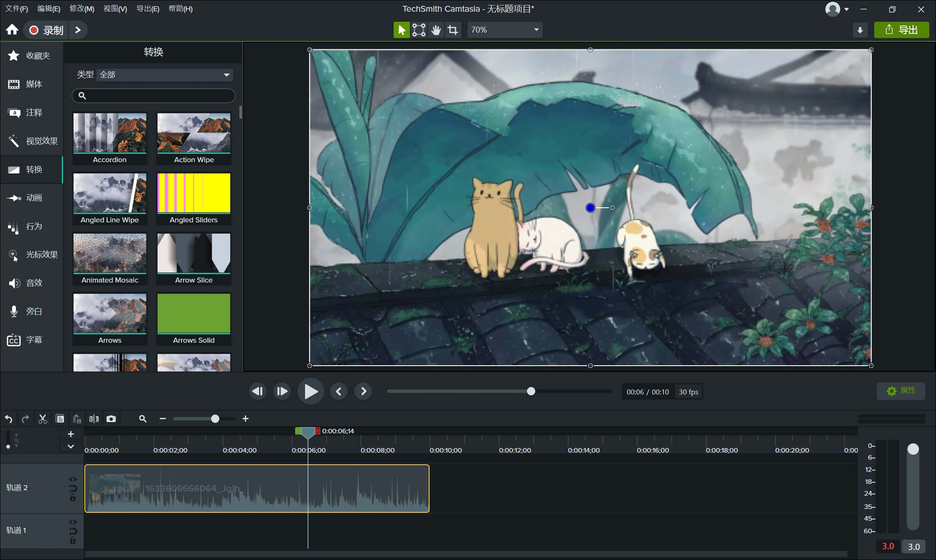
Task: Step to previous frame
Action: tap(257, 392)
